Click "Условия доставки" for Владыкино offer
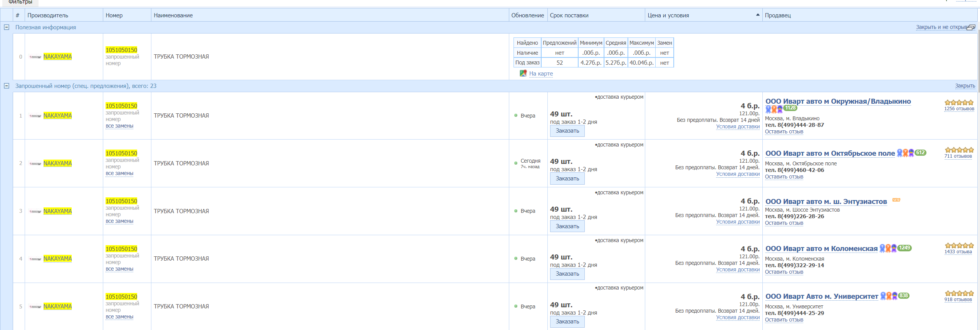The width and height of the screenshot is (980, 330). click(x=738, y=126)
